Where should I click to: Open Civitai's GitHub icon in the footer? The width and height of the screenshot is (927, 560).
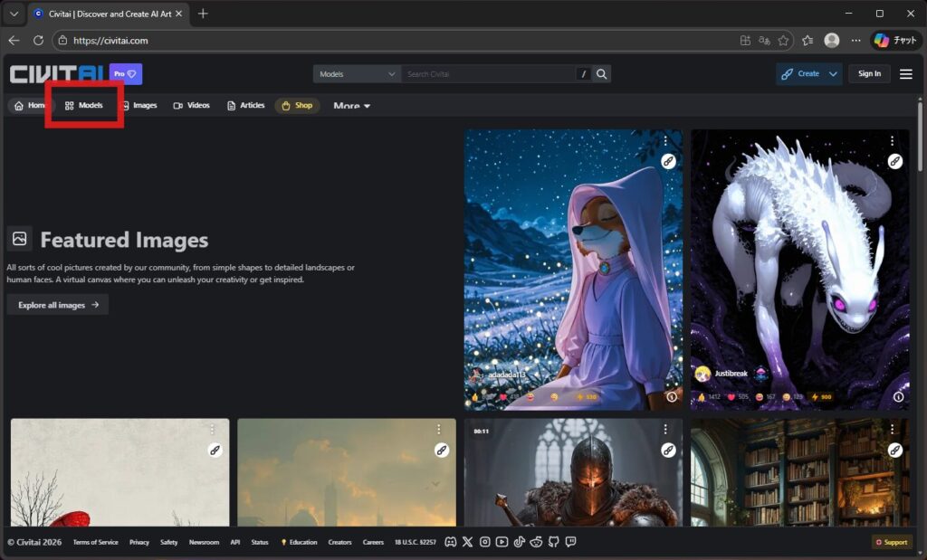coord(553,542)
